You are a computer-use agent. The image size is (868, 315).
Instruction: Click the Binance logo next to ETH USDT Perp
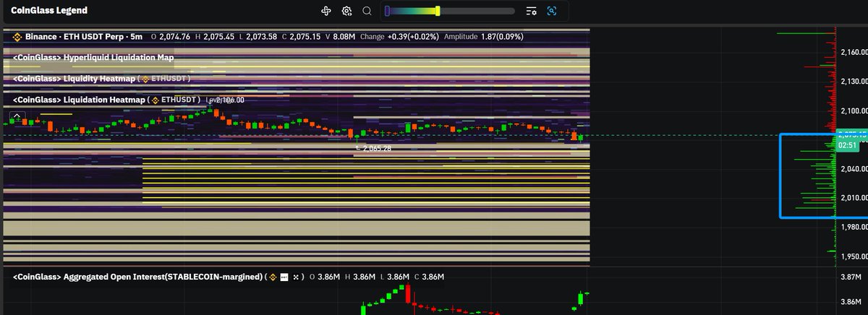coord(18,36)
